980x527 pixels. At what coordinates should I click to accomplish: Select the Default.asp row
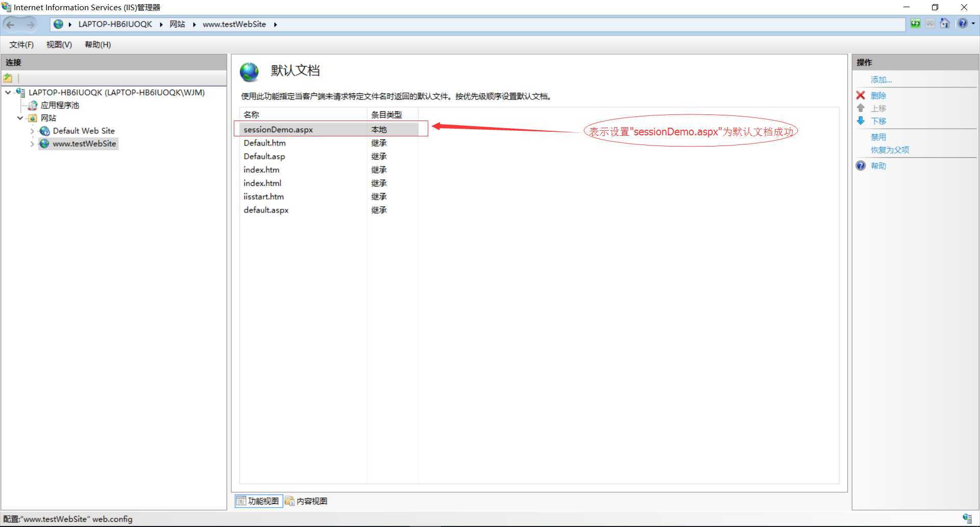(329, 156)
